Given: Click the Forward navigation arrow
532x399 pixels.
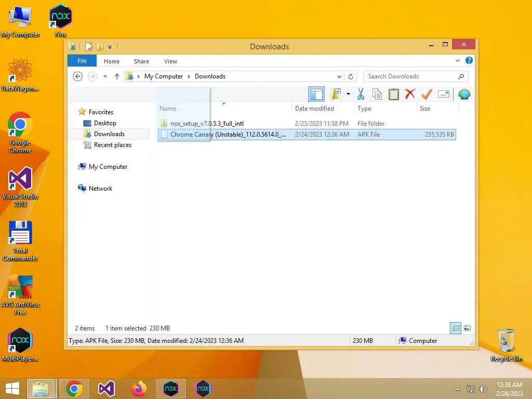Looking at the screenshot, I should pyautogui.click(x=92, y=76).
